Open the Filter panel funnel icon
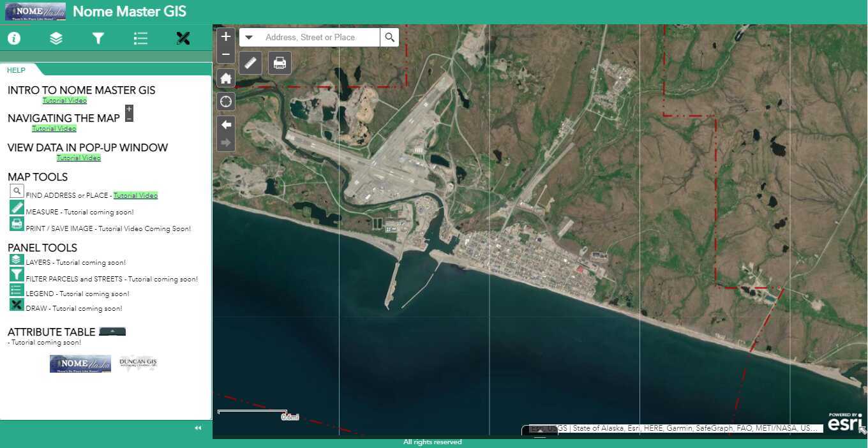 tap(98, 38)
